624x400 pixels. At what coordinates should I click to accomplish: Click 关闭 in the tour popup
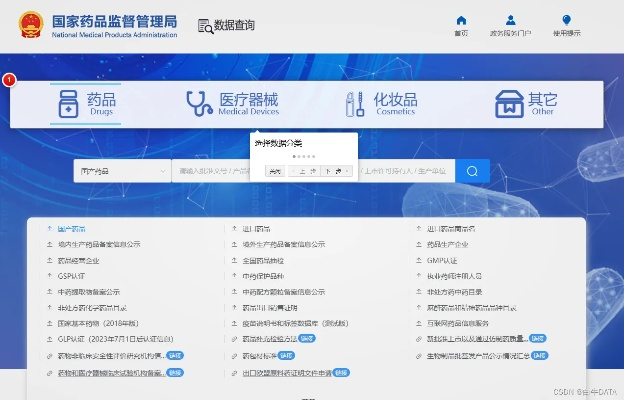pyautogui.click(x=275, y=171)
